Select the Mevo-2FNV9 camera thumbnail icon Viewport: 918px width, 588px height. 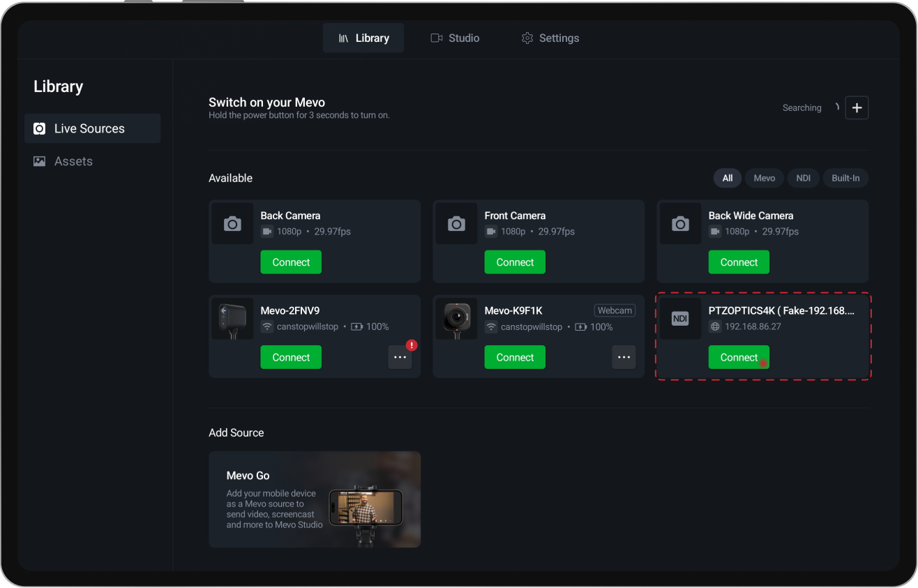[232, 319]
